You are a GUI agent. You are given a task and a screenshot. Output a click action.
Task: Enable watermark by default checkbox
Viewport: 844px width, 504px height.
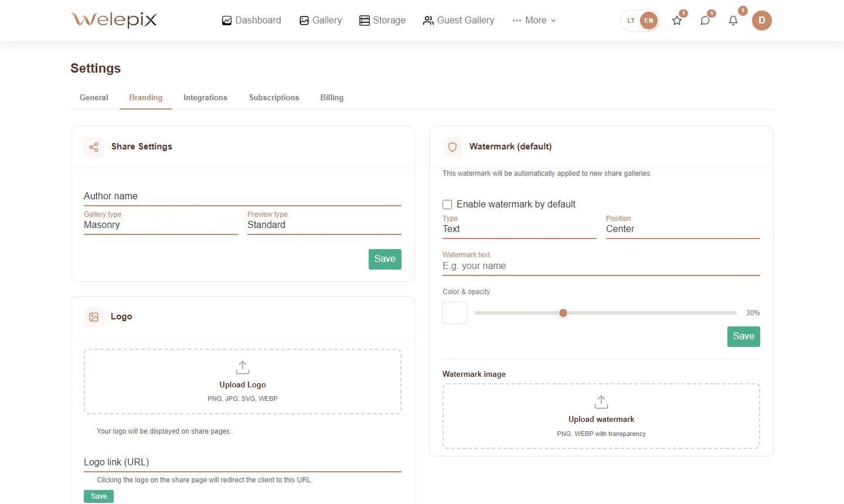pos(447,205)
